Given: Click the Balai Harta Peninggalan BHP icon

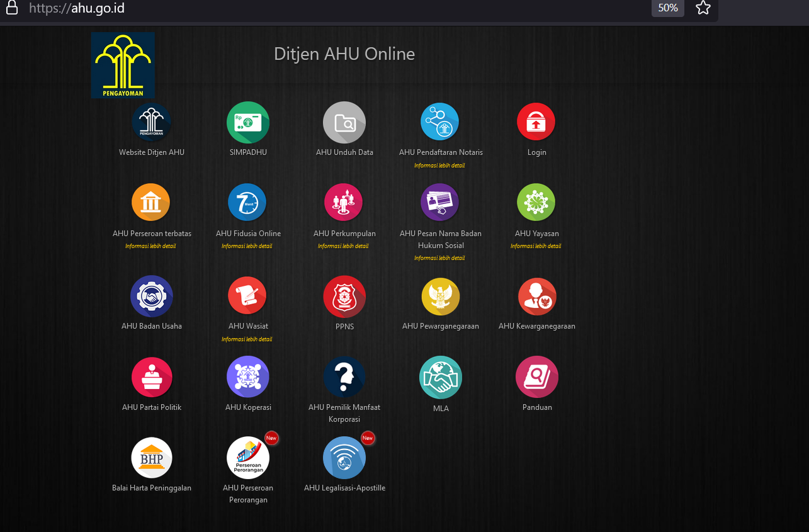Looking at the screenshot, I should (x=152, y=458).
